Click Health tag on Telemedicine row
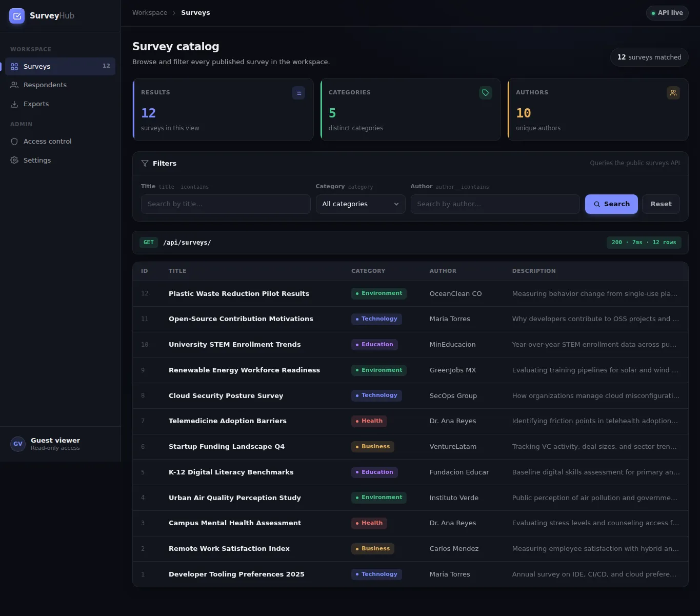The width and height of the screenshot is (700, 616). click(369, 421)
